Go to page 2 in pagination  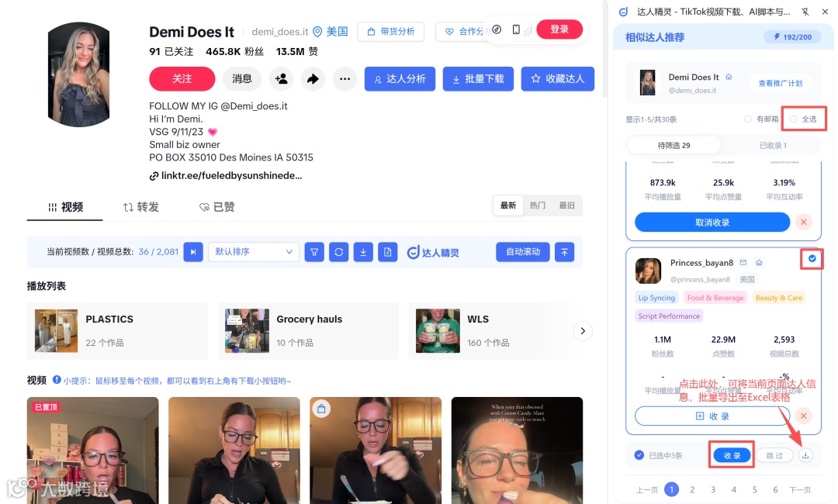click(x=692, y=489)
